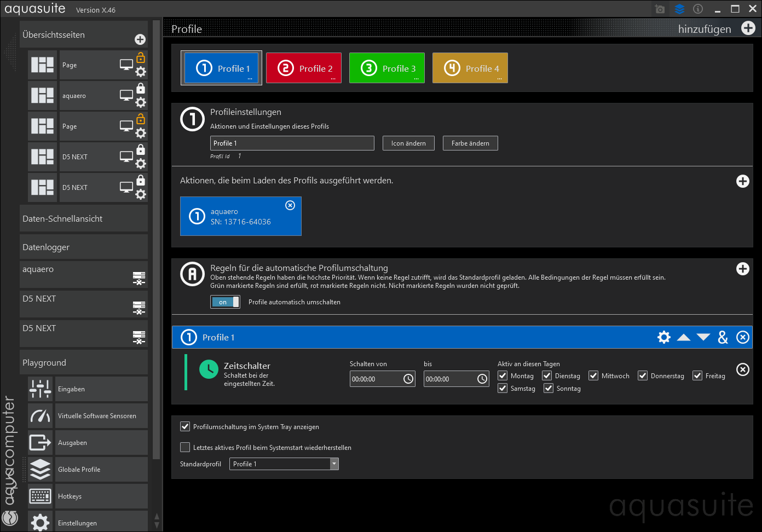
Task: Uncheck the Montag checkbox
Action: pyautogui.click(x=503, y=375)
